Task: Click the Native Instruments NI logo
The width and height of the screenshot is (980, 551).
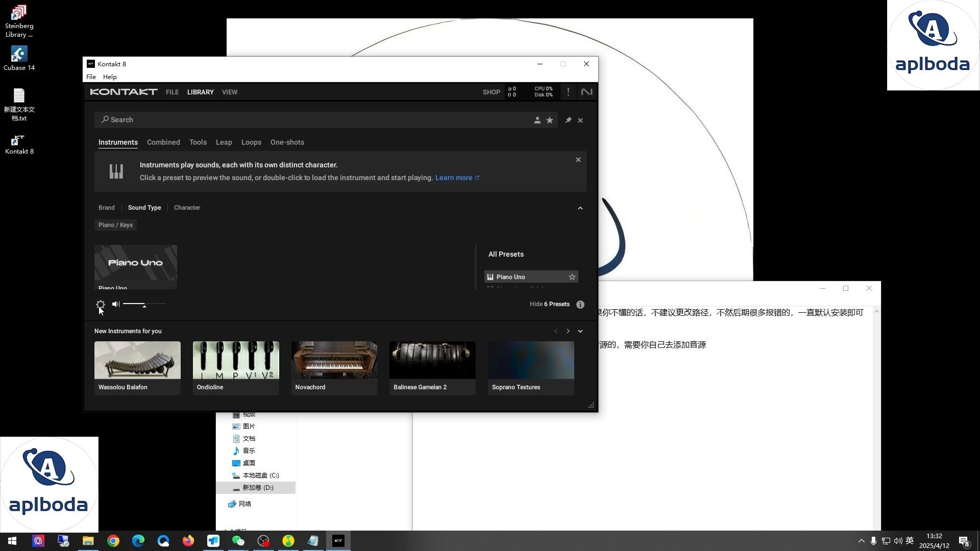Action: pyautogui.click(x=587, y=92)
